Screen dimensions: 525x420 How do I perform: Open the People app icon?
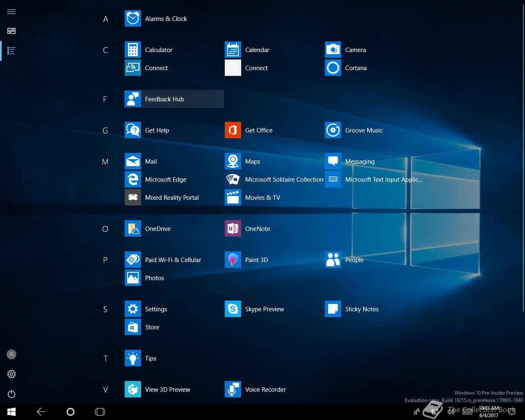(333, 260)
